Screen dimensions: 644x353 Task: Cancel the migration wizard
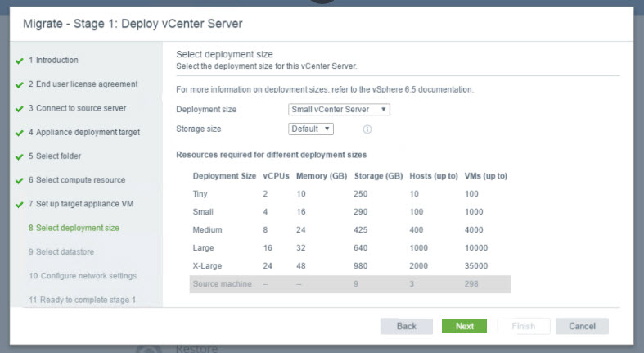coord(582,326)
